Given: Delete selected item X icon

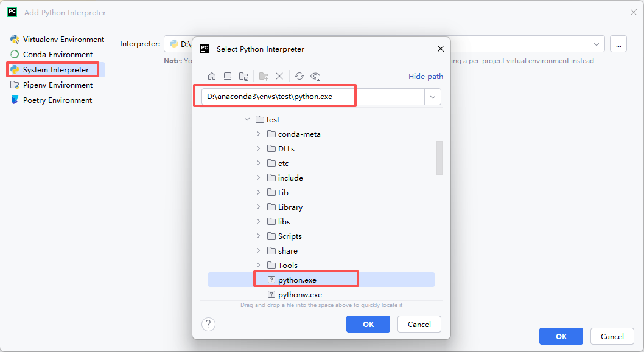Looking at the screenshot, I should point(279,77).
